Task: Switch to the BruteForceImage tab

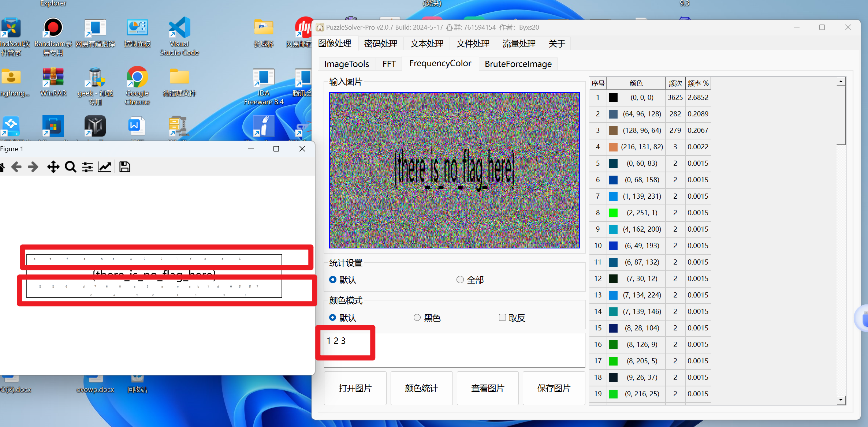Action: [x=518, y=64]
